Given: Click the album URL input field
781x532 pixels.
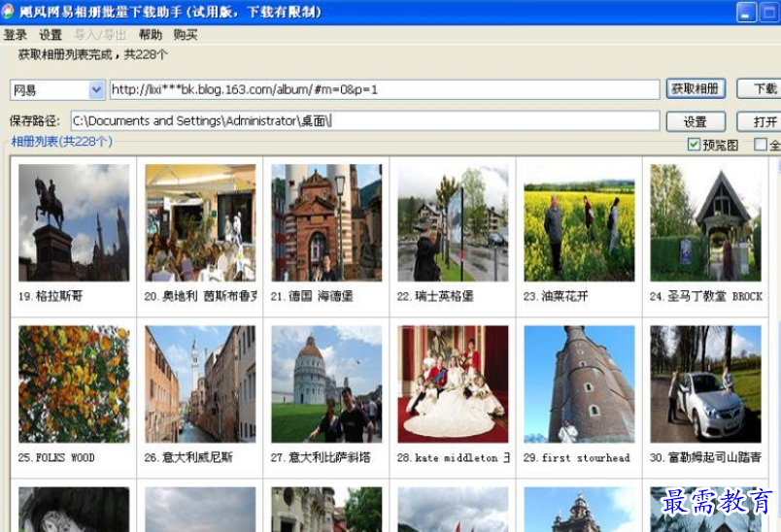Looking at the screenshot, I should [385, 89].
